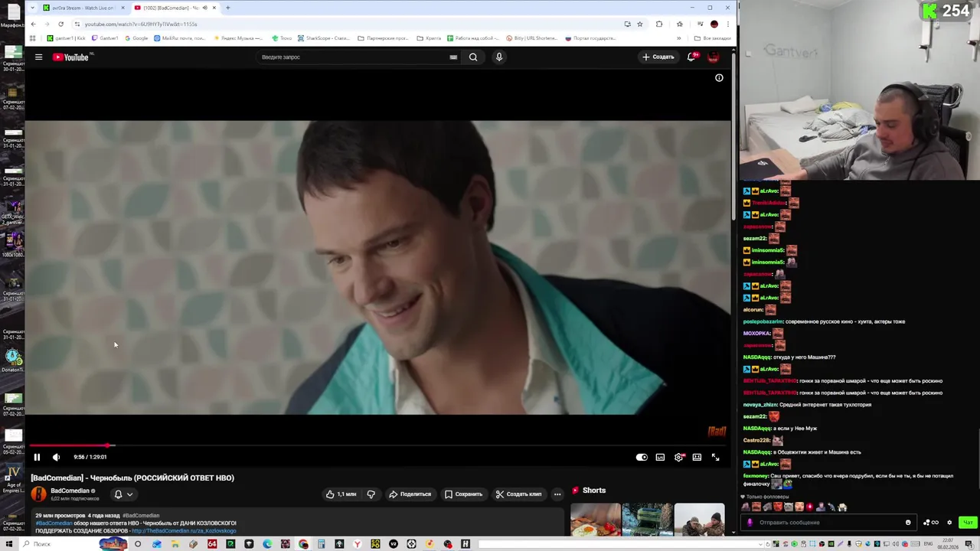
Task: Open the on-screen keyboard in search box
Action: tap(453, 57)
